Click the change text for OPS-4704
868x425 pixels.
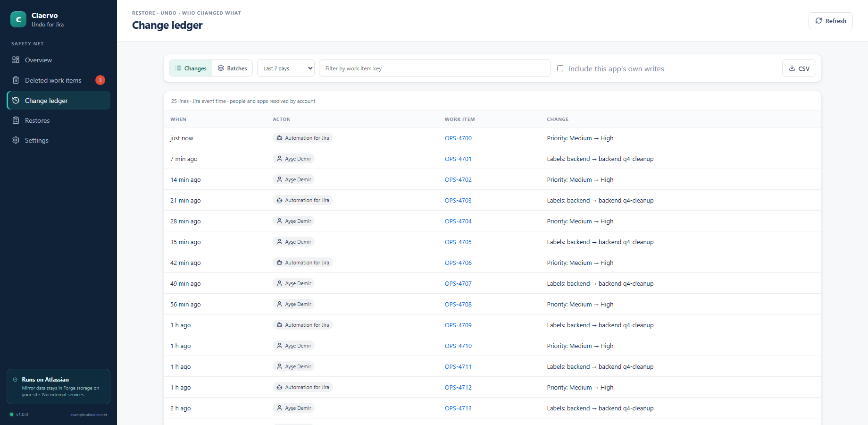point(580,221)
